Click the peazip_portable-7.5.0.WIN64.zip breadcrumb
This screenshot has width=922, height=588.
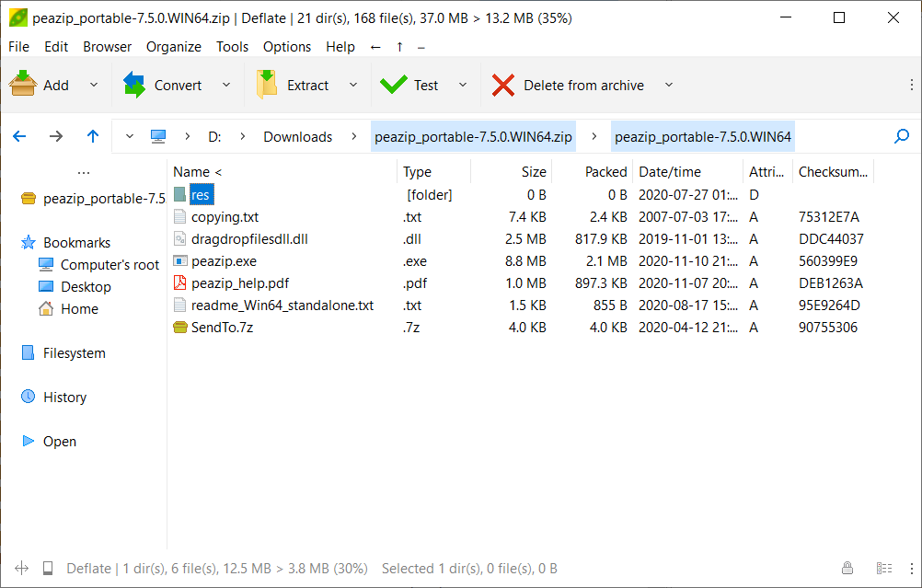473,136
